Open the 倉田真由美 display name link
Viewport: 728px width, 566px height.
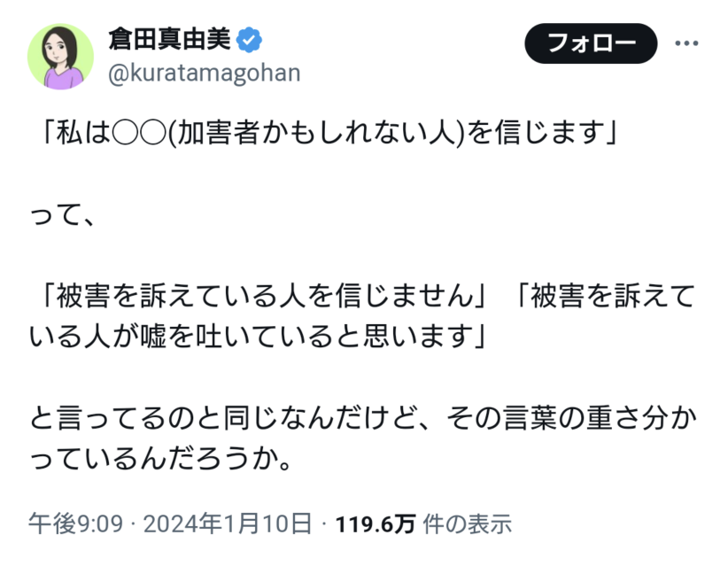point(168,40)
